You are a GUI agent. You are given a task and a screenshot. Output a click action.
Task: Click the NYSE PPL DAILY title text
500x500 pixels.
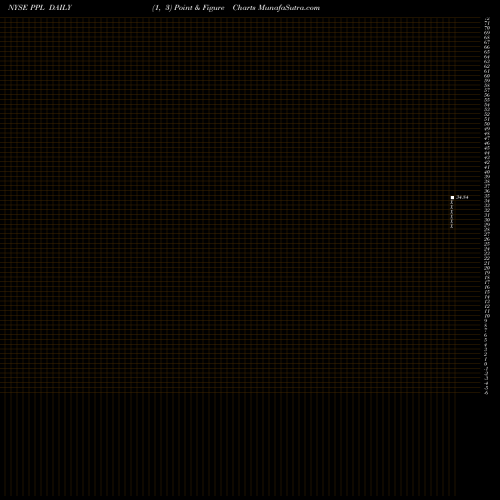40,8
